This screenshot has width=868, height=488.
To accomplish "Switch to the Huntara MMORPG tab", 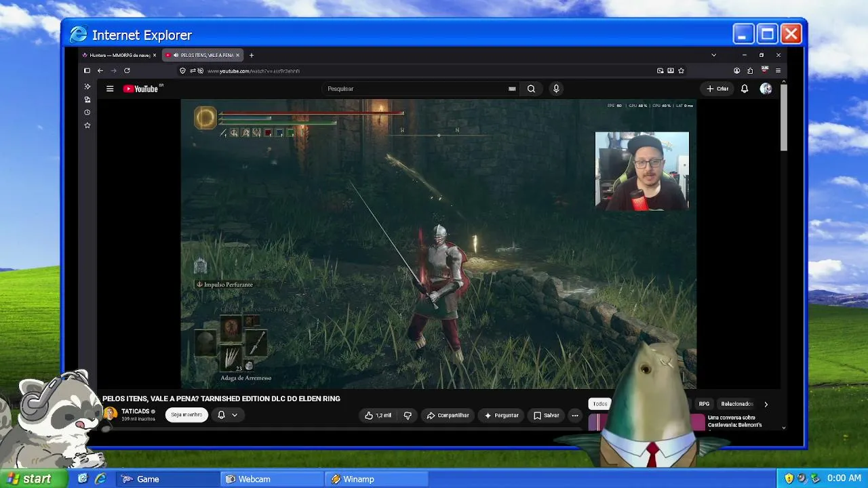I will pos(119,55).
